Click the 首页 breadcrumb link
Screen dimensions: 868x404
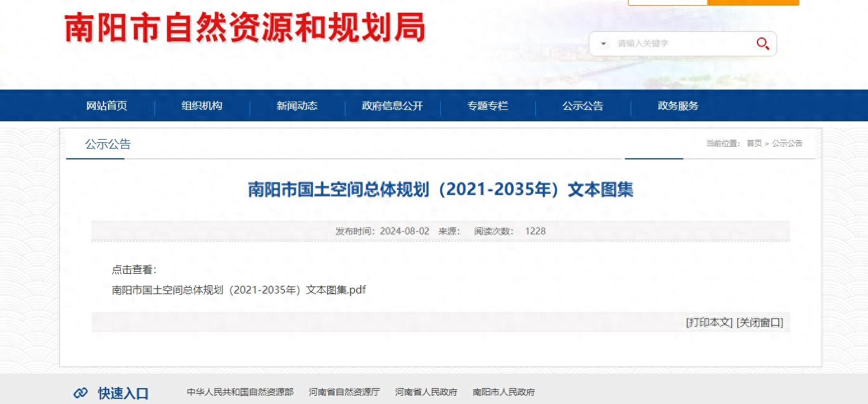click(x=754, y=144)
